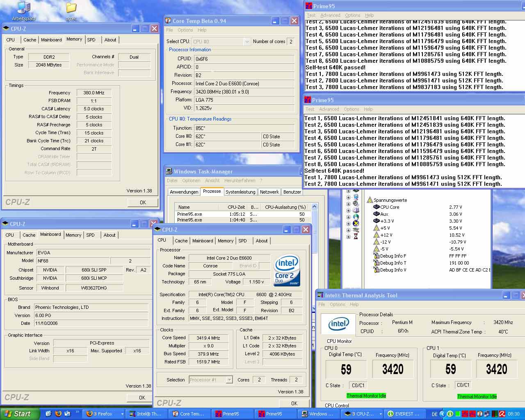Expand the DirectX node in EVEREST tree

pyautogui.click(x=348, y=224)
